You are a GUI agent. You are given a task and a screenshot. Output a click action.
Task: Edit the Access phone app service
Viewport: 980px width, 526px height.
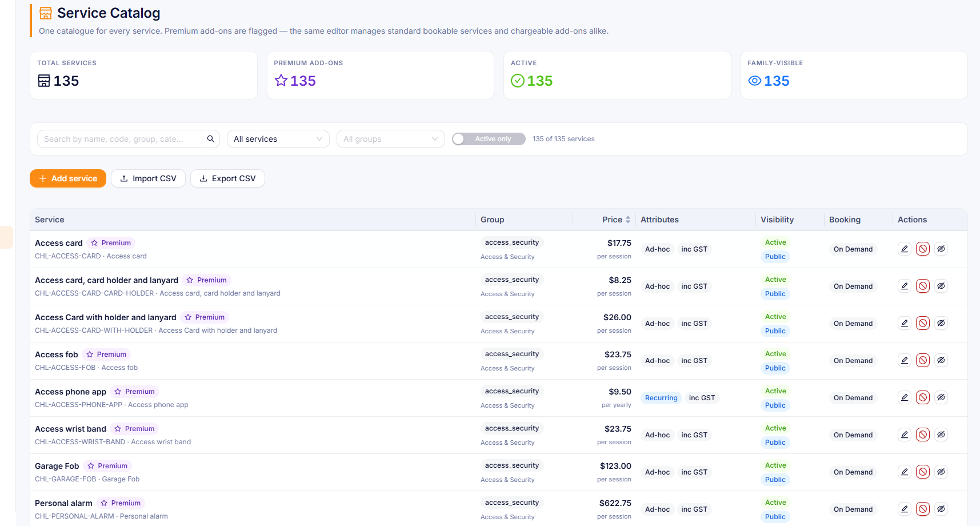(905, 397)
